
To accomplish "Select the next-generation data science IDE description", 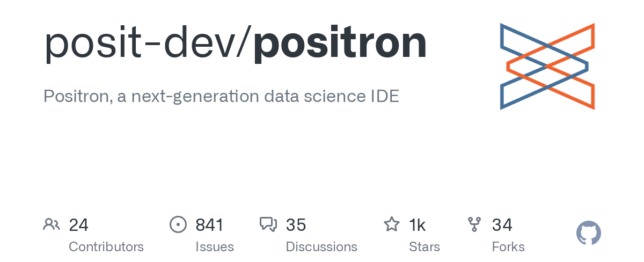I will 221,97.
